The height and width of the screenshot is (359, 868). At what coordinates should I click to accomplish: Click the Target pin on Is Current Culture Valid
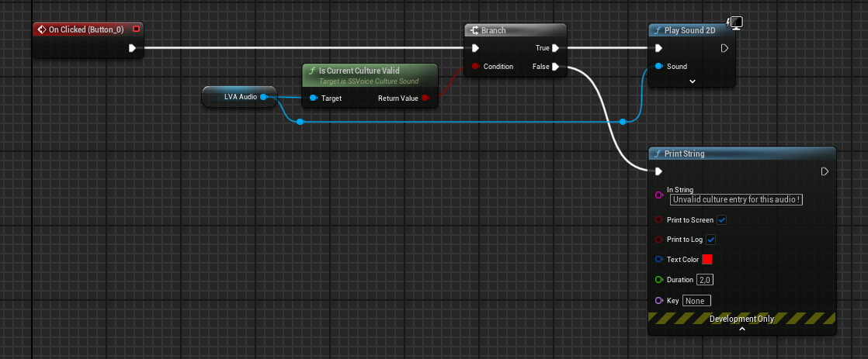(313, 98)
